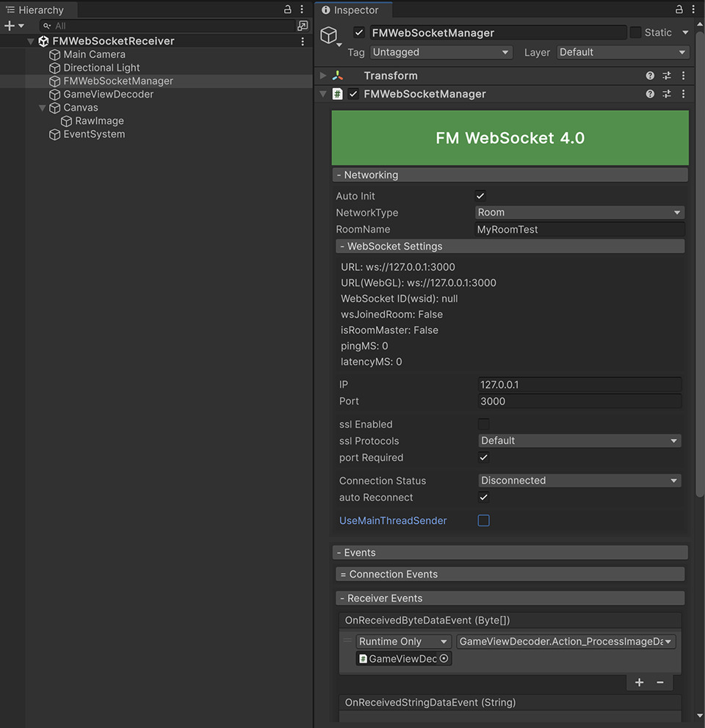Toggle the UseMainThreadSender checkbox
Screen dimensions: 705x728
[x=483, y=520]
